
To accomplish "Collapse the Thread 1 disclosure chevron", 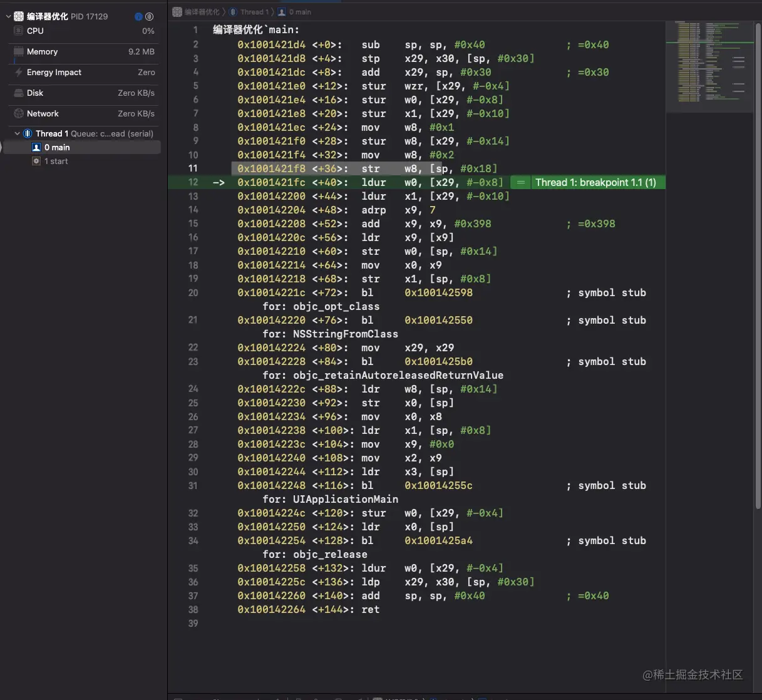I will coord(18,133).
